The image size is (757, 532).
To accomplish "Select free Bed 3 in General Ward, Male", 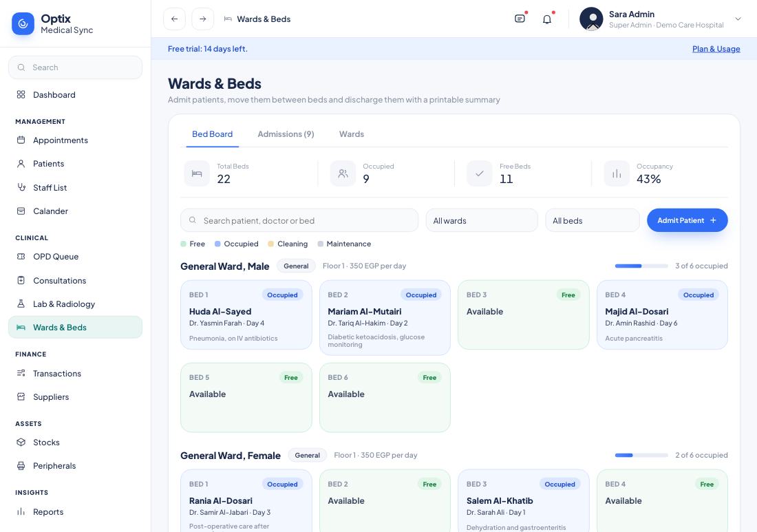I will tap(523, 315).
